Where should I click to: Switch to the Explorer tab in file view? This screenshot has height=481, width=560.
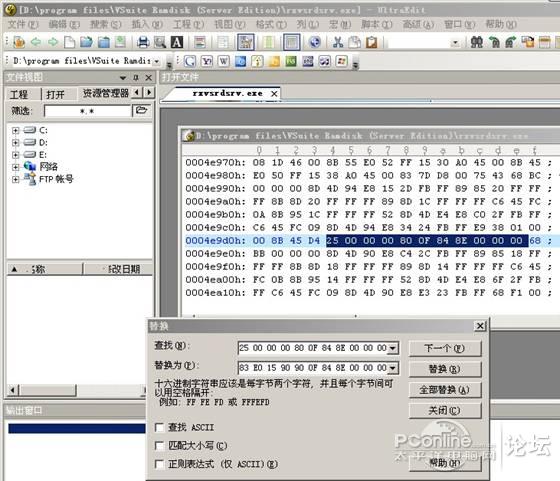coord(105,94)
